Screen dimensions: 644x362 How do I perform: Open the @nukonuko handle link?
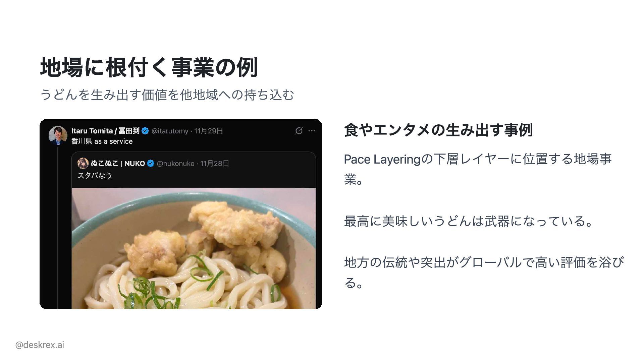pos(175,163)
